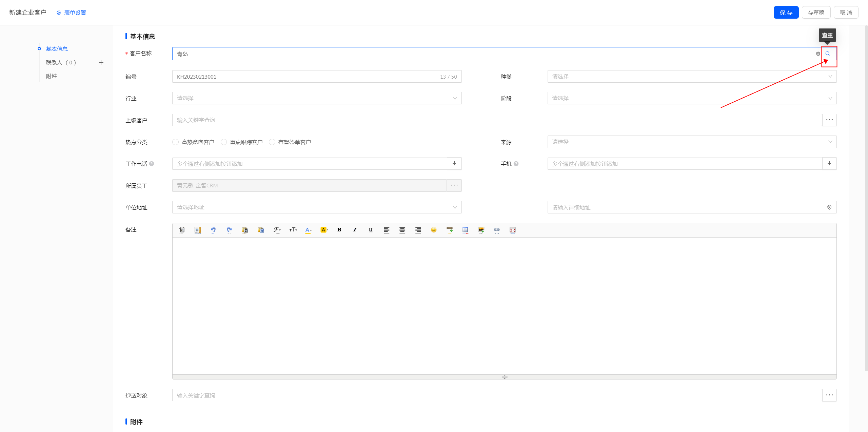Viewport: 868px width, 432px height.
Task: Insert a horizontal line in the editor
Action: 450,230
